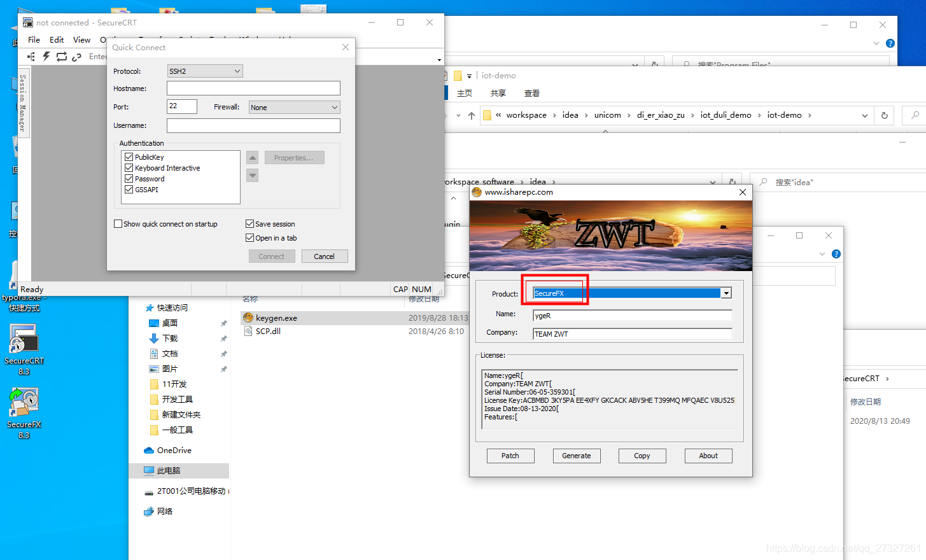Open the Protocol SSH2 dropdown

[x=205, y=71]
